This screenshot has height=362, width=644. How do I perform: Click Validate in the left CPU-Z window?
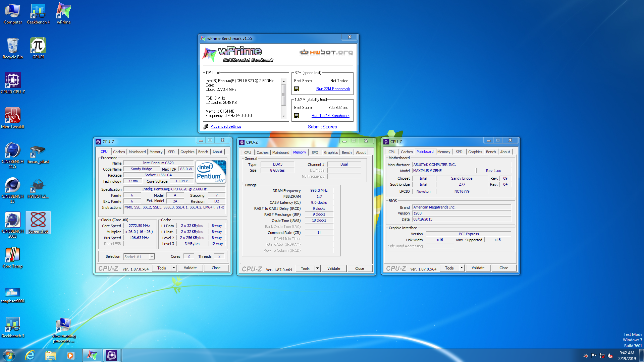190,268
